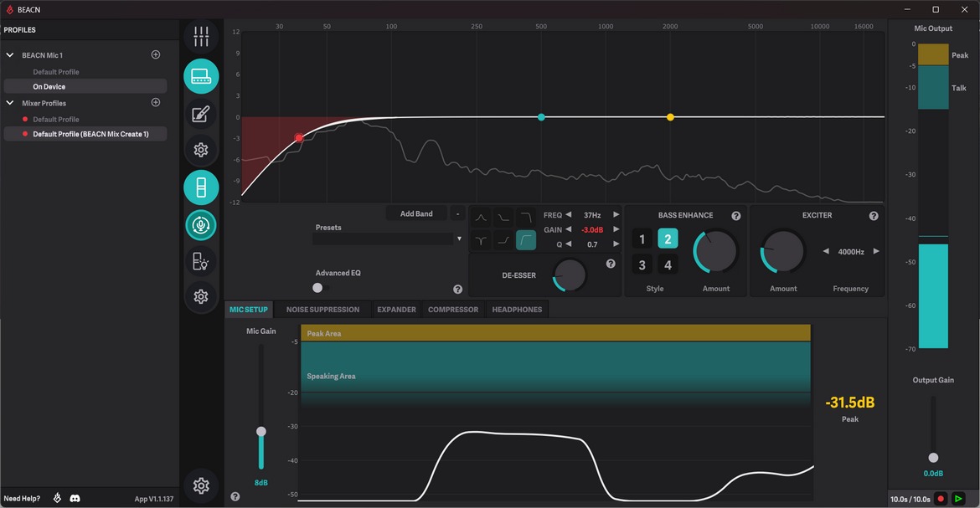Screen dimensions: 980x508
Task: Decrease GAIN with its left arrow
Action: [568, 229]
